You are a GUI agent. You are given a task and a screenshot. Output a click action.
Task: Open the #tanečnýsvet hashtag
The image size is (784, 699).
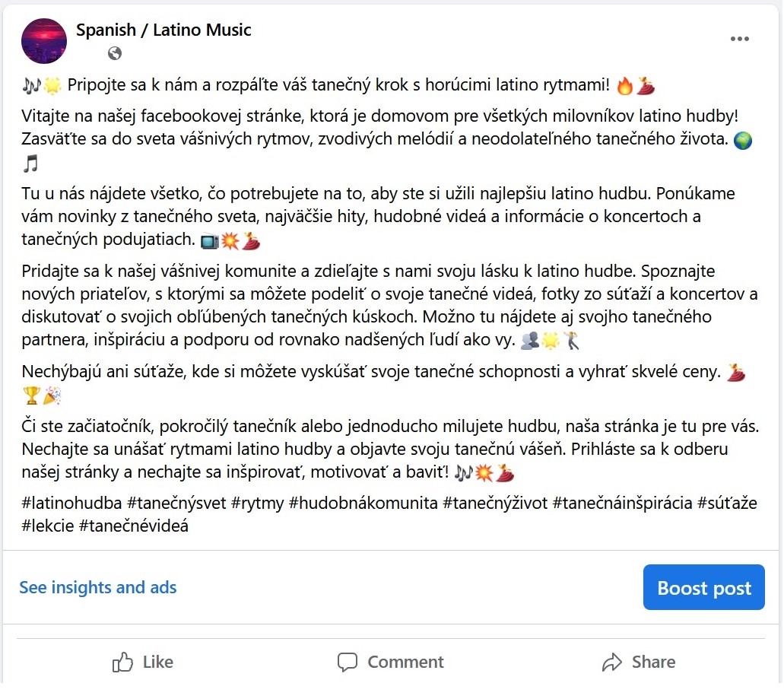[176, 503]
